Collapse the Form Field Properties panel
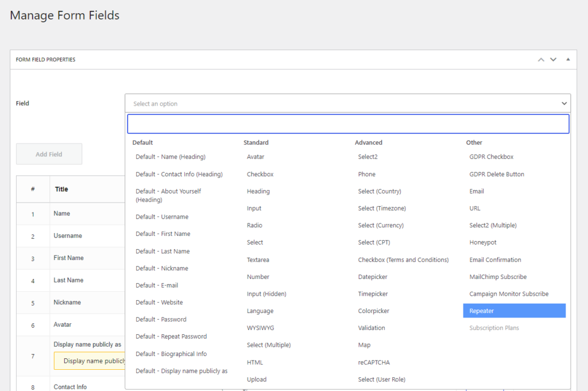 (x=567, y=59)
